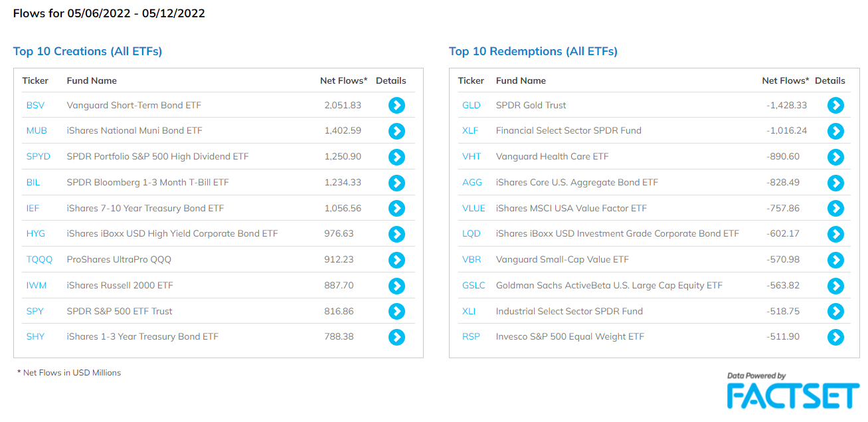Click Ticker header in Redemptions table
This screenshot has width=868, height=422.
471,80
